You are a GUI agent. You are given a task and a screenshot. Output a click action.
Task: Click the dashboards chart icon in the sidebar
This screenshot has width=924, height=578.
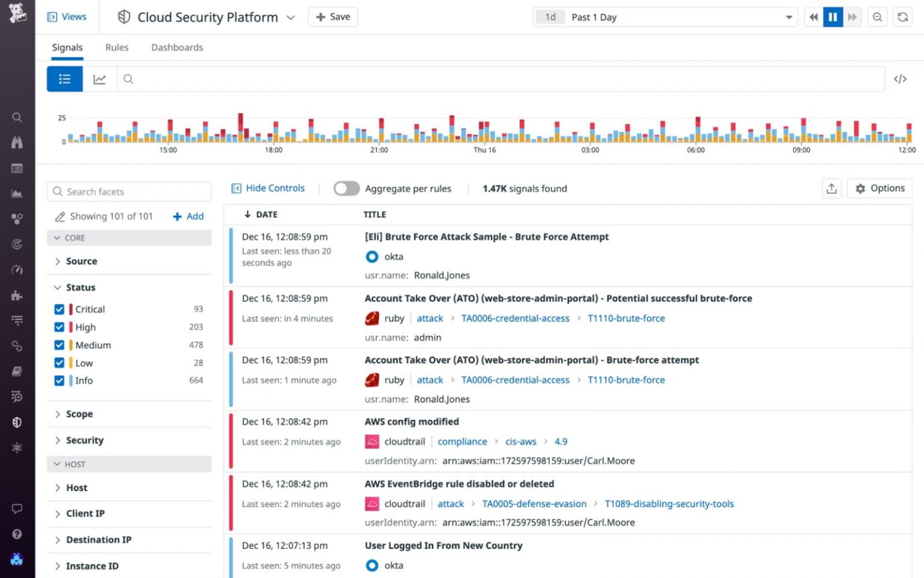coord(17,193)
